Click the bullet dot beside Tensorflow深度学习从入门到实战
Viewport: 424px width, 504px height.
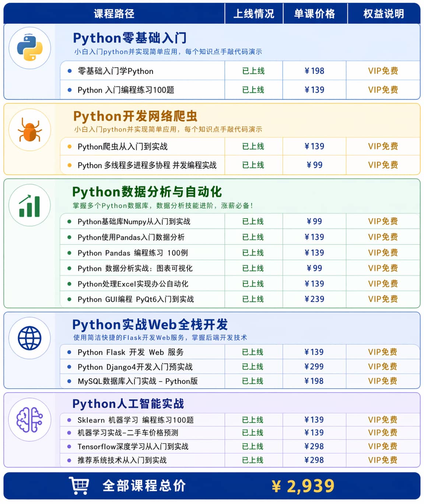pos(70,446)
